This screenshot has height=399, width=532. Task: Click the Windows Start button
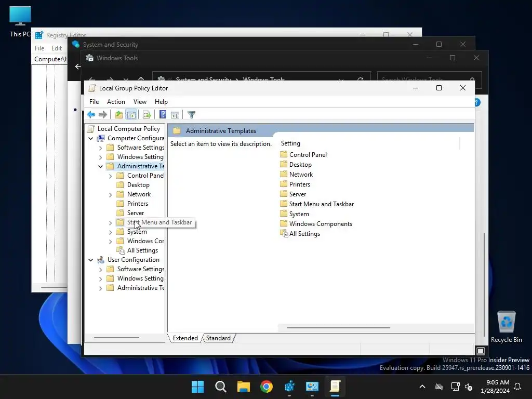(197, 387)
